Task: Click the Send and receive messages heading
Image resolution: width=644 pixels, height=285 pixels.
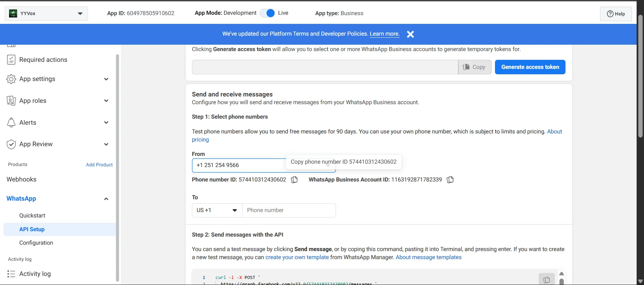Action: pos(232,94)
